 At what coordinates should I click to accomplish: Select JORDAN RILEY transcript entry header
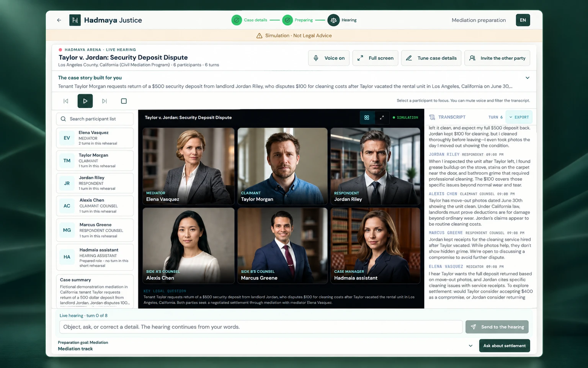(x=466, y=155)
